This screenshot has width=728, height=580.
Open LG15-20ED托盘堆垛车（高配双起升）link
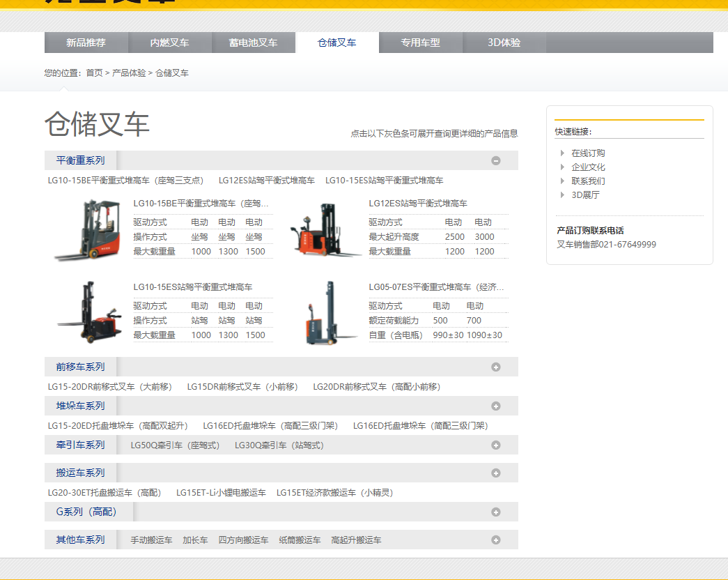click(x=118, y=426)
